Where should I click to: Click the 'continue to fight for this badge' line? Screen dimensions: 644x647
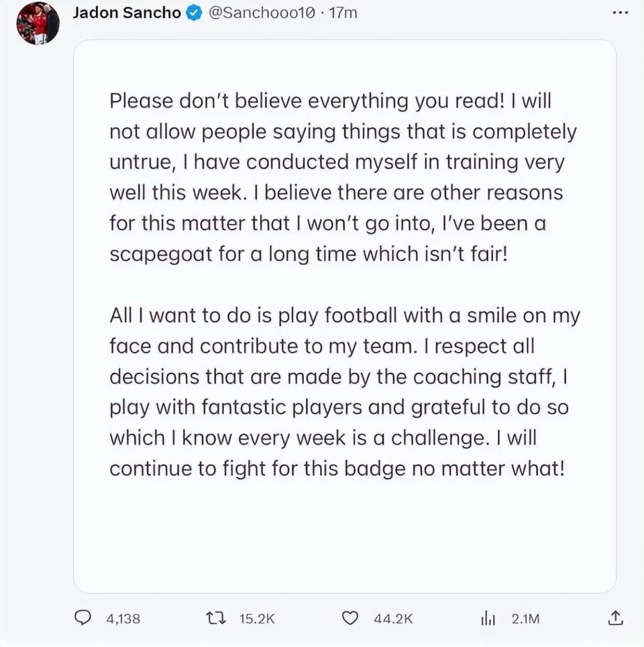tap(337, 468)
